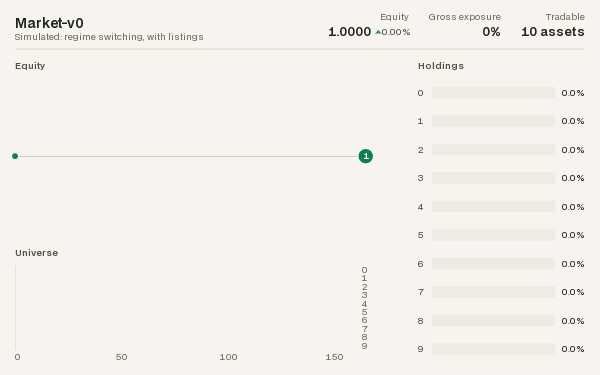Click the Gross exposure 0% value
Viewport: 600px width, 375px height.
pyautogui.click(x=491, y=32)
